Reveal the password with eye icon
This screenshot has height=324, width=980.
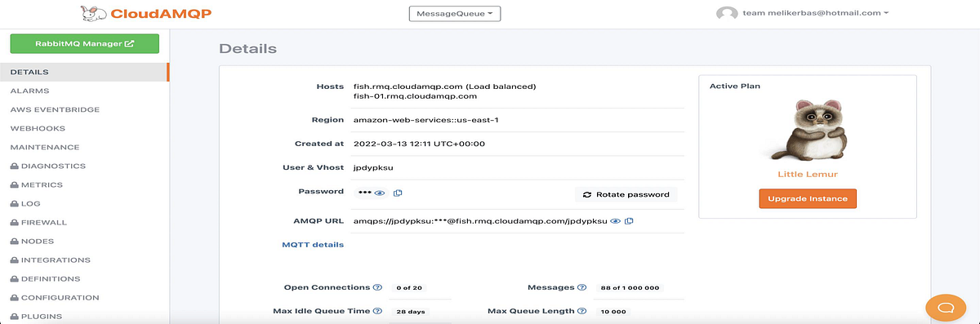(x=380, y=193)
